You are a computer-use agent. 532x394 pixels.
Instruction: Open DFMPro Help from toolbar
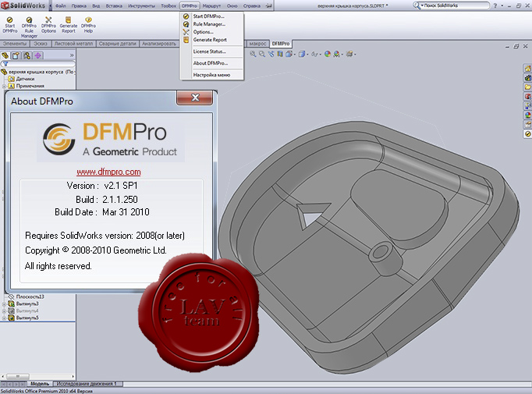pos(88,25)
